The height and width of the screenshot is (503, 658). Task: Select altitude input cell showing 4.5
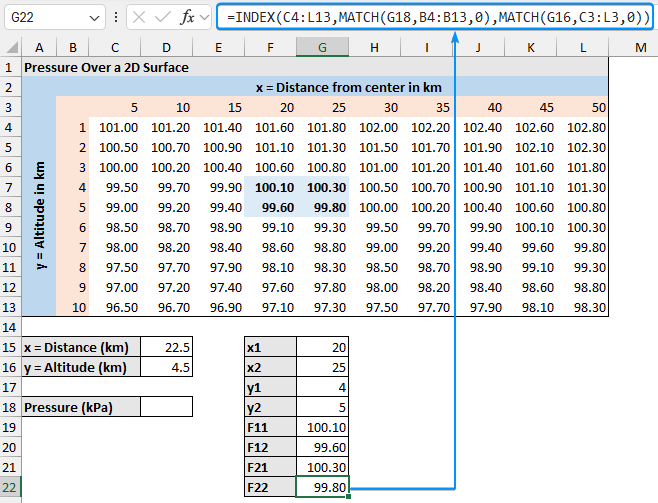[167, 367]
